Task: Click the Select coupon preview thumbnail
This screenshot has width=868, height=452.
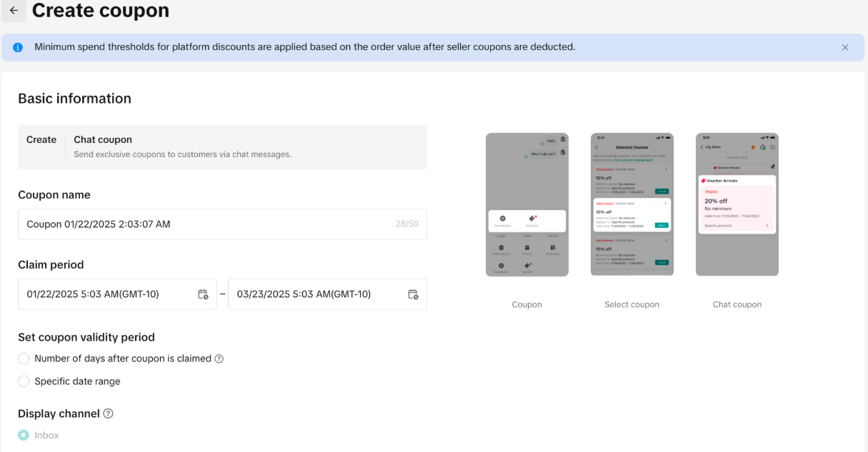Action: (x=632, y=204)
